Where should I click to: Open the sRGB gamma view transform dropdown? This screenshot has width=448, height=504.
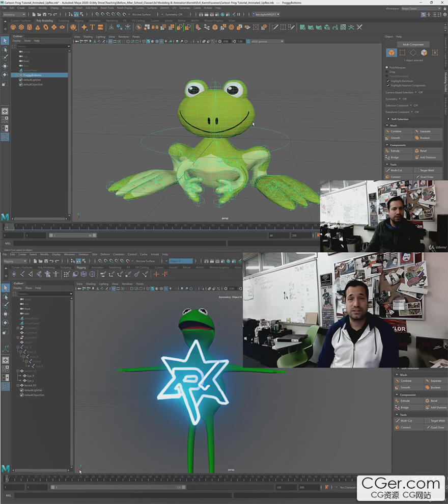267,41
